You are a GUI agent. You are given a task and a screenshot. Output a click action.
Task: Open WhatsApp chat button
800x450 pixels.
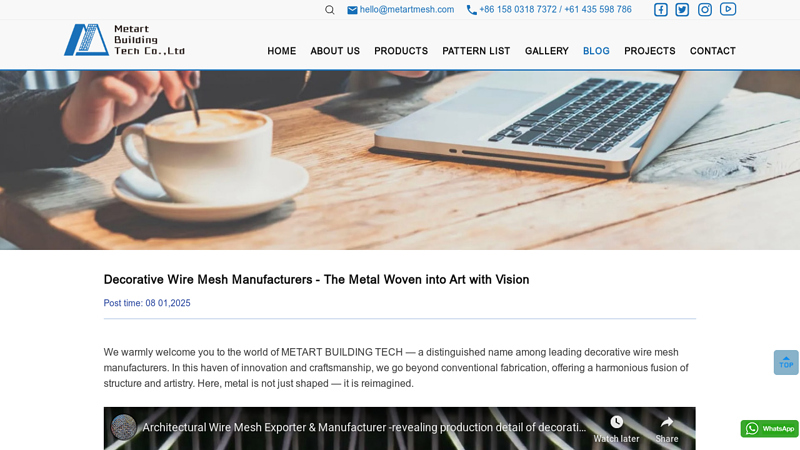pos(769,429)
